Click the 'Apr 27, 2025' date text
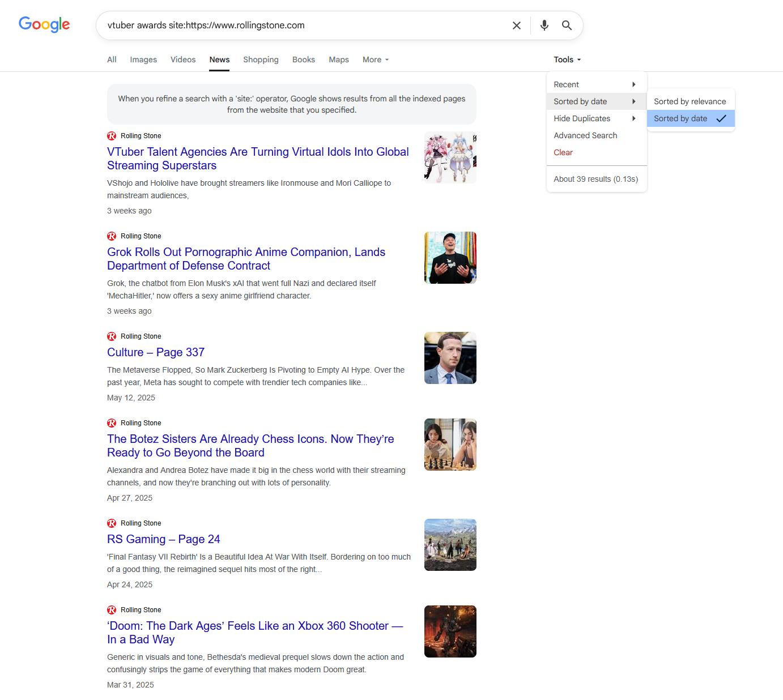 pos(130,498)
